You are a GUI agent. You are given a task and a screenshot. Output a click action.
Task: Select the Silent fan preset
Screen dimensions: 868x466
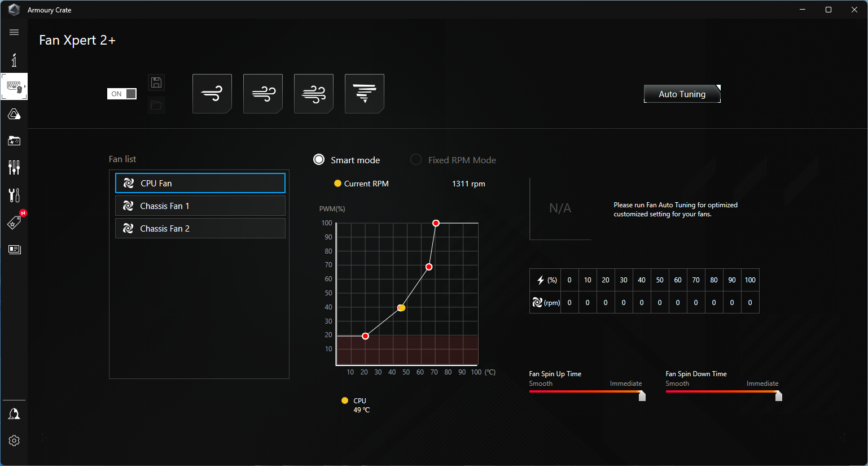pos(212,94)
